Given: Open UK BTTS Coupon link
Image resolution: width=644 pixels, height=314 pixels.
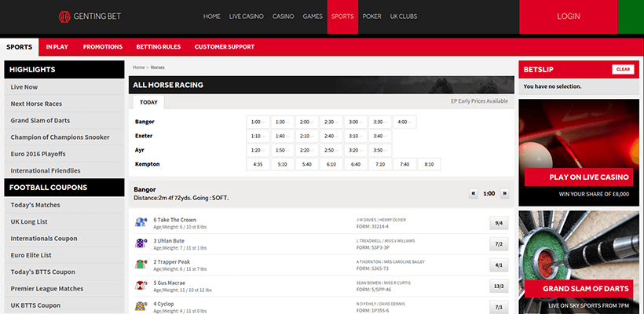Looking at the screenshot, I should coord(64,305).
